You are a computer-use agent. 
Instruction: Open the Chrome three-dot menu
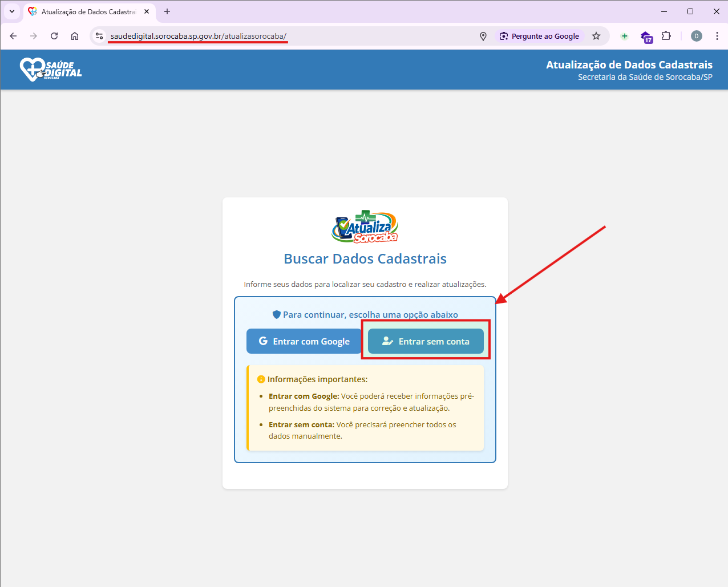pyautogui.click(x=717, y=36)
